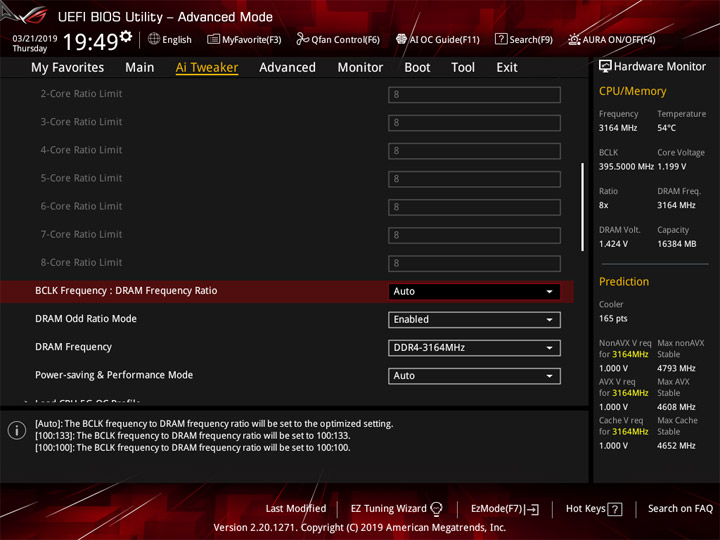Viewport: 720px width, 540px height.
Task: Click the Last Modified button
Action: click(x=296, y=509)
